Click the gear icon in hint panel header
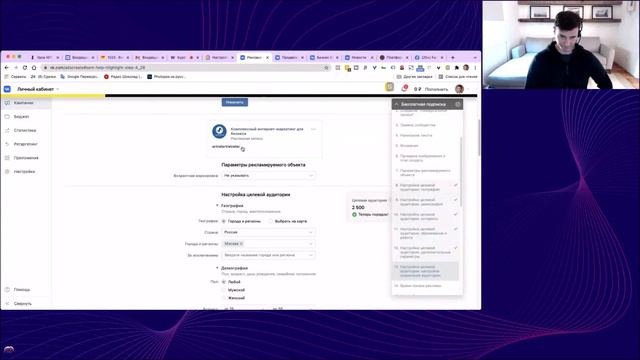Screen dimensions: 640x360 [458, 104]
